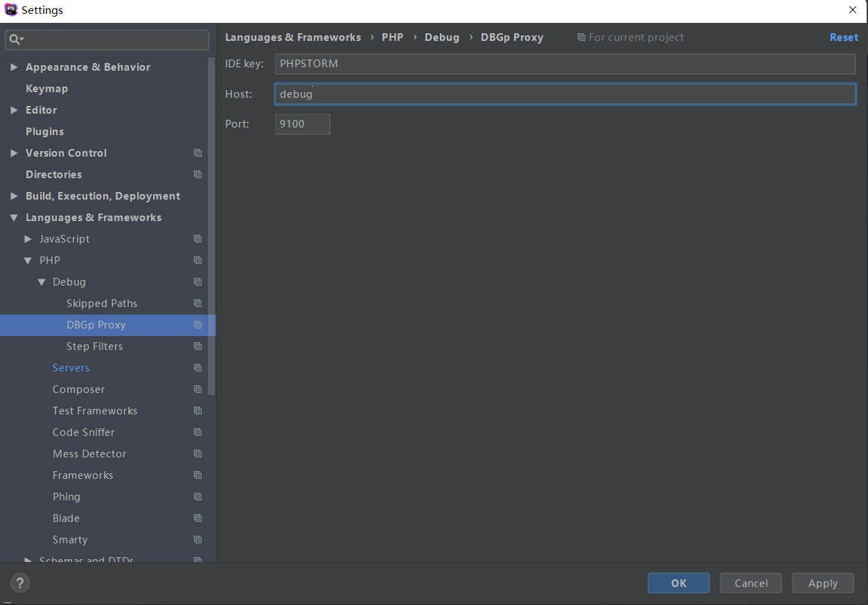
Task: Click project-level icon beside Step Filters
Action: click(x=198, y=347)
